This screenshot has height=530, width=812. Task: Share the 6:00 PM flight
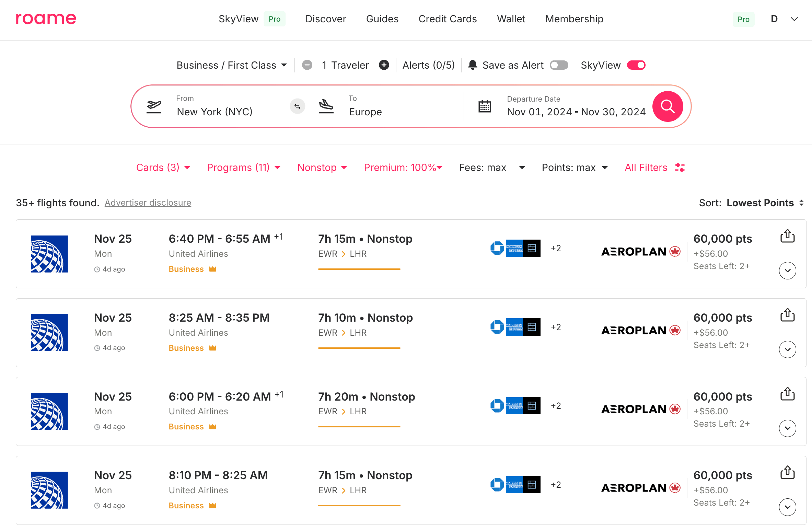[x=788, y=394]
